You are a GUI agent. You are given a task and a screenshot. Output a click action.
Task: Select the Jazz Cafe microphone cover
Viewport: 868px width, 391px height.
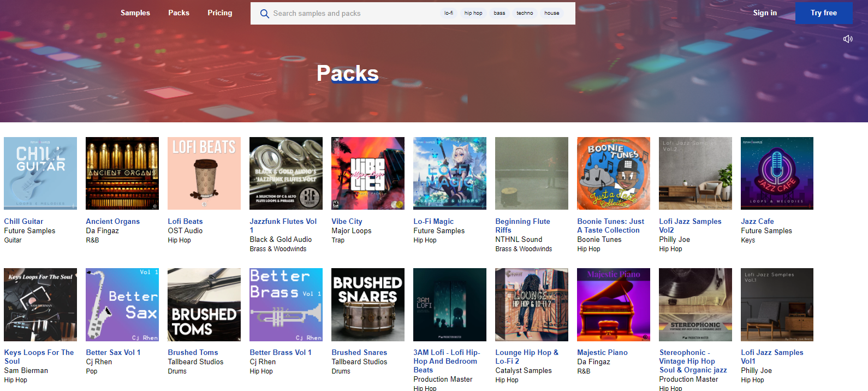click(777, 173)
